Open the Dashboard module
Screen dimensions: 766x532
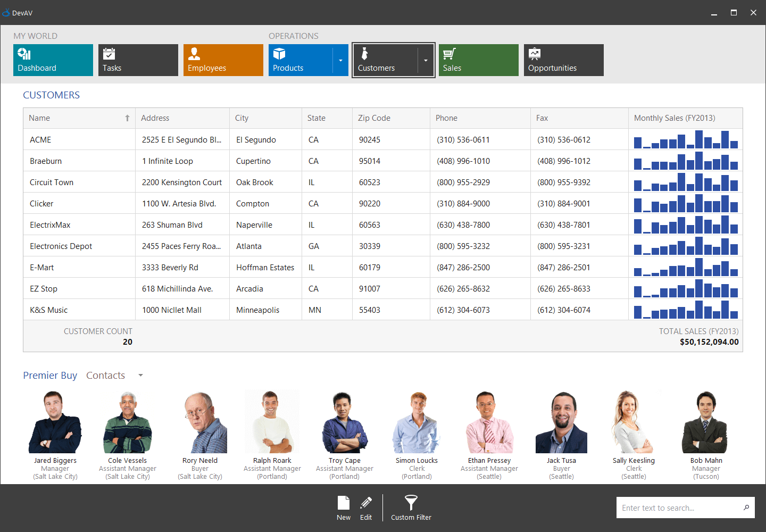pyautogui.click(x=53, y=60)
